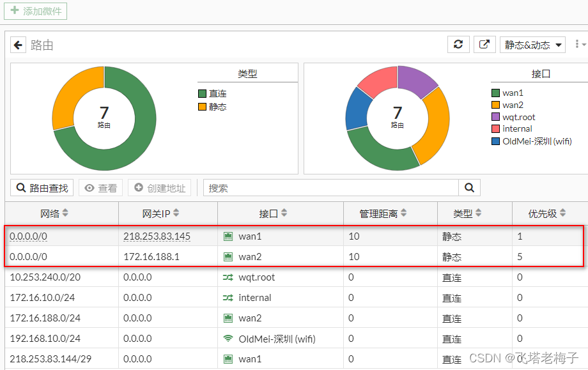Select gateway 172.16.188.1 cell

click(151, 257)
